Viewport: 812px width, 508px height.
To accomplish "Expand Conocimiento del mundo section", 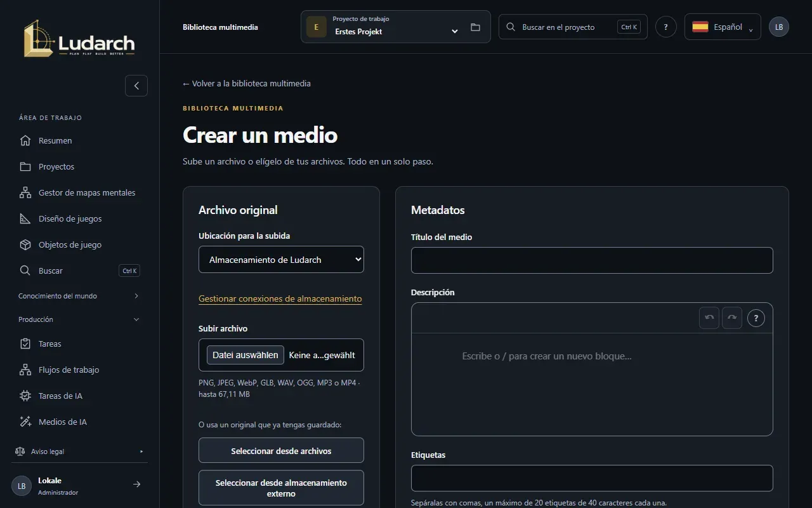I will 79,296.
